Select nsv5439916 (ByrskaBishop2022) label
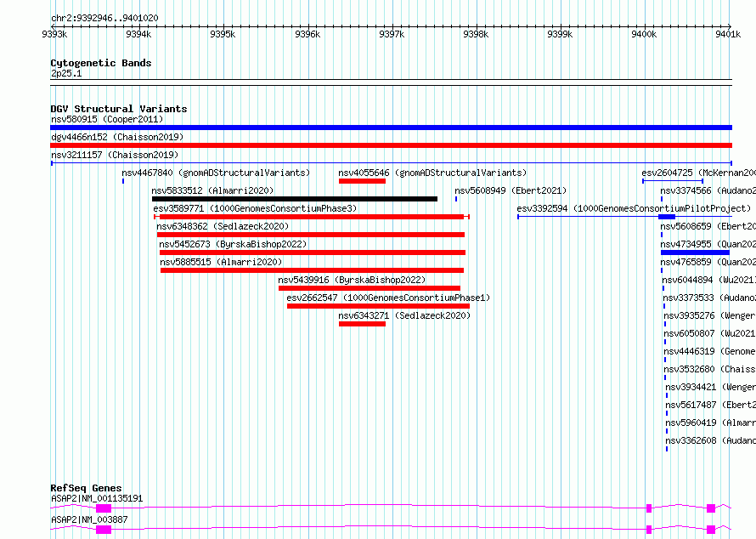 coord(352,280)
